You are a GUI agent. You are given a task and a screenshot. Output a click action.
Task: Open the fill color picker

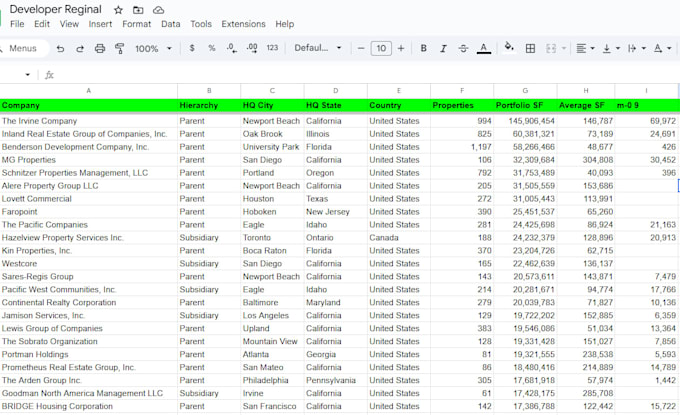(x=509, y=47)
